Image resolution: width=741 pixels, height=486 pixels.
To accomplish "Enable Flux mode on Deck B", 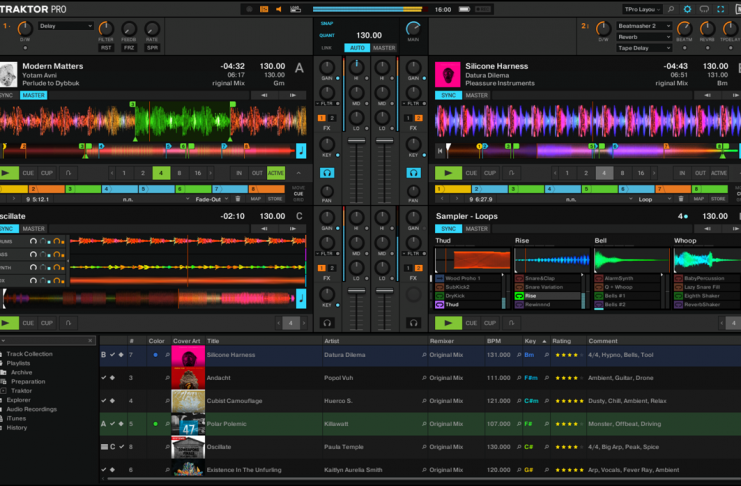I will click(x=511, y=173).
